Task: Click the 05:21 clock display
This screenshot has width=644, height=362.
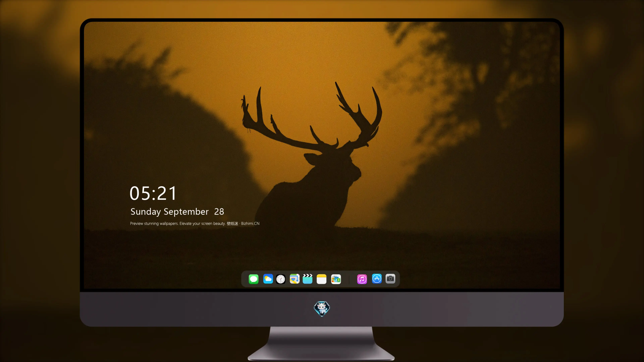Action: coord(153,193)
